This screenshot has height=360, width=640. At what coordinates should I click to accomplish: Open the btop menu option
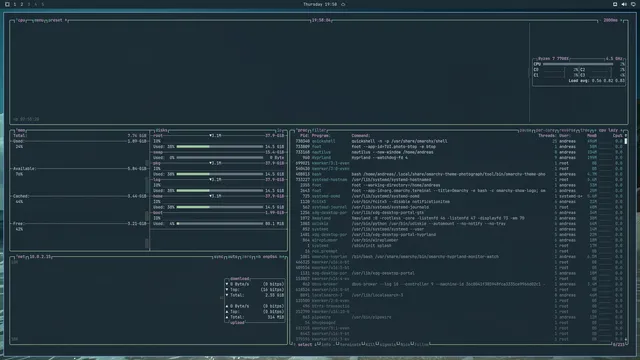click(x=39, y=20)
